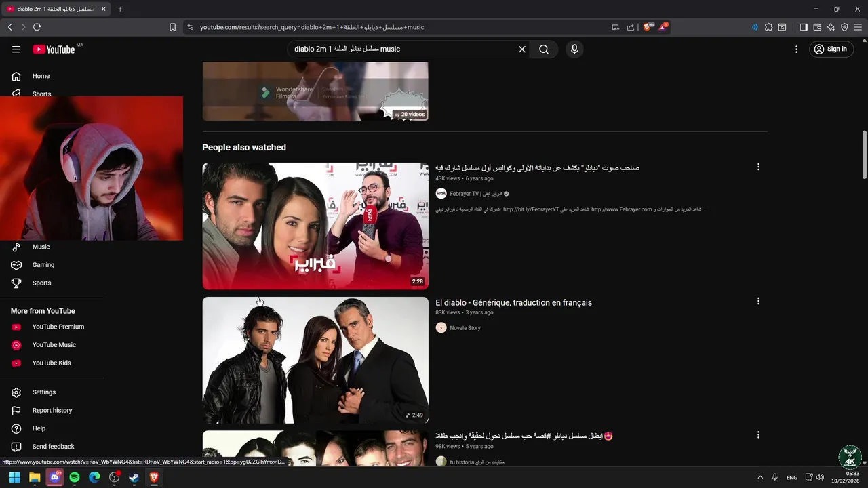Open Febrayer TV channel name link
Screen dimensions: 868x488
pos(475,194)
